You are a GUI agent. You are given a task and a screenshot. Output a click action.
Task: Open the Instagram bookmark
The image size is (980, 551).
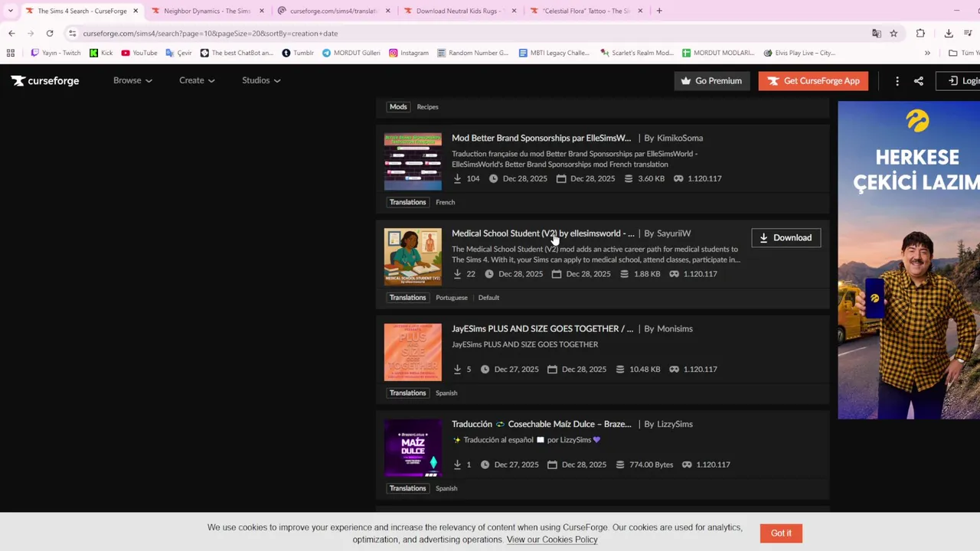tap(409, 53)
